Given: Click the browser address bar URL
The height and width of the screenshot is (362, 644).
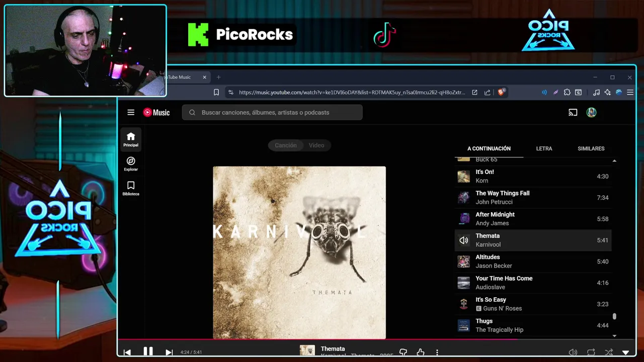Looking at the screenshot, I should click(x=352, y=93).
